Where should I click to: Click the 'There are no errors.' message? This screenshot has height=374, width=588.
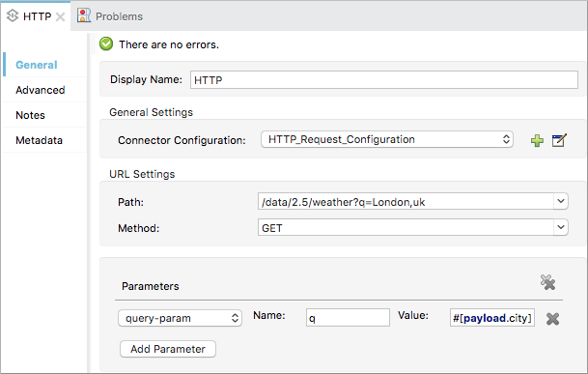click(x=169, y=44)
